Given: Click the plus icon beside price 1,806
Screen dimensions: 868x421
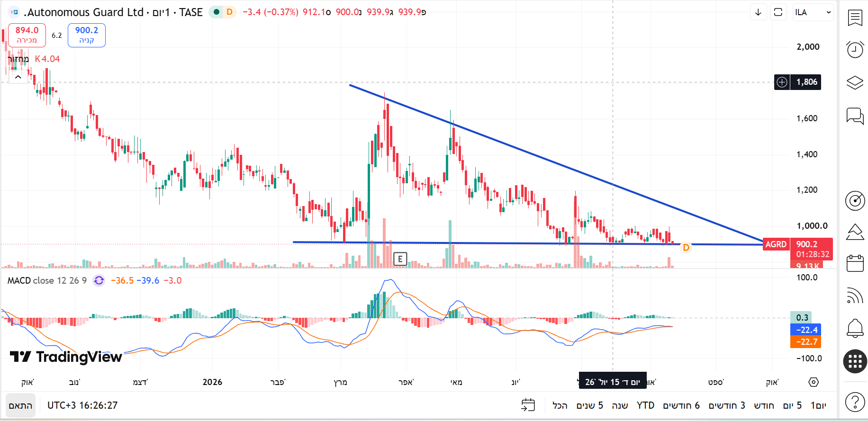Looking at the screenshot, I should [x=782, y=82].
